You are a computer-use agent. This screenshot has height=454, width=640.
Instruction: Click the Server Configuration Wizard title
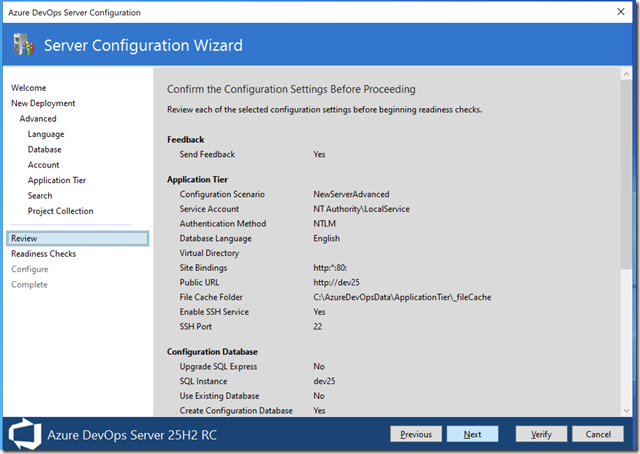click(x=143, y=45)
